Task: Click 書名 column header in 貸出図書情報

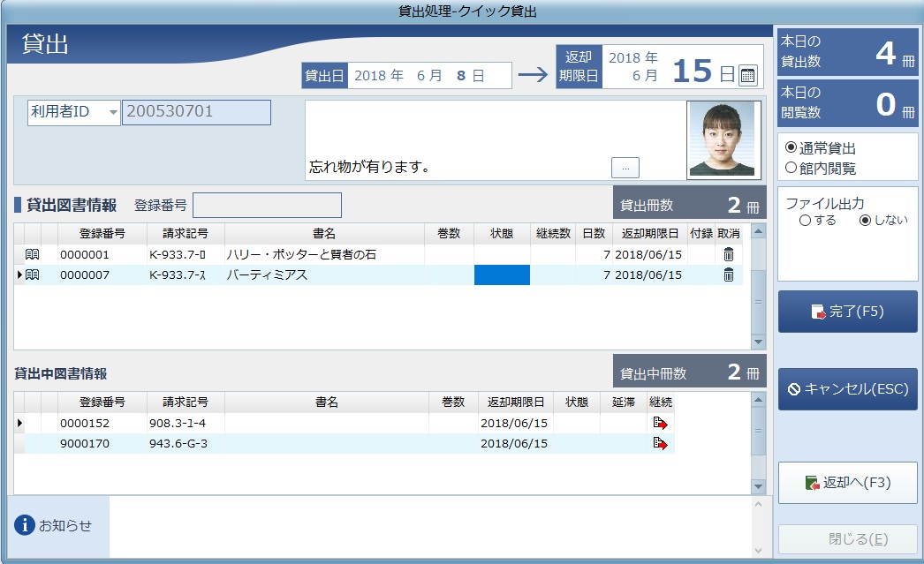Action: 324,234
